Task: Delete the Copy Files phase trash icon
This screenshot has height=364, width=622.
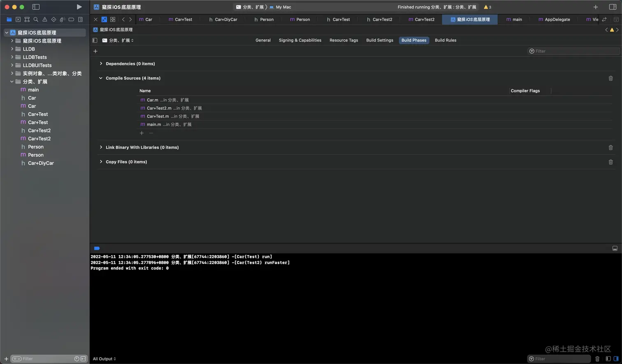Action: 610,162
